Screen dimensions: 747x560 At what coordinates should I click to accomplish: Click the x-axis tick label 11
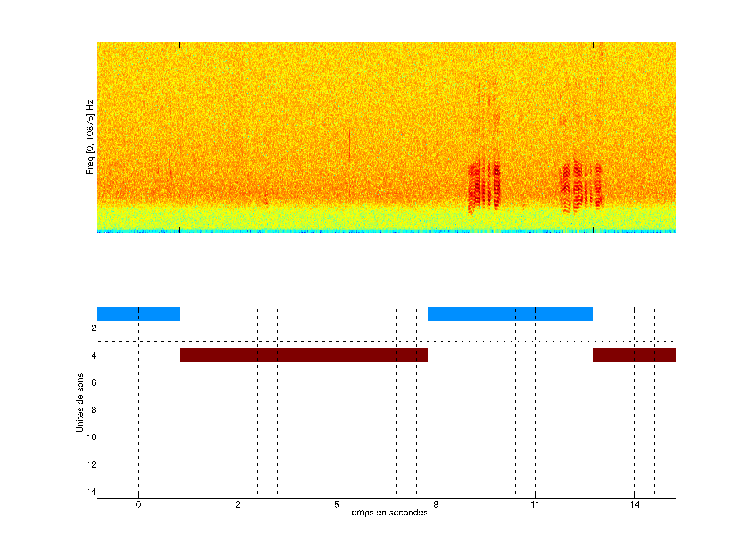pos(535,505)
